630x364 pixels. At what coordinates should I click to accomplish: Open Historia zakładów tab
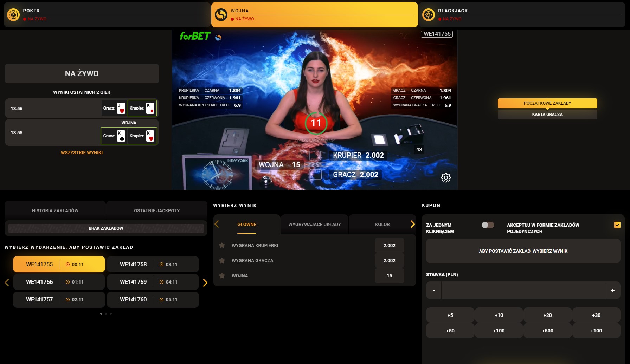(55, 210)
